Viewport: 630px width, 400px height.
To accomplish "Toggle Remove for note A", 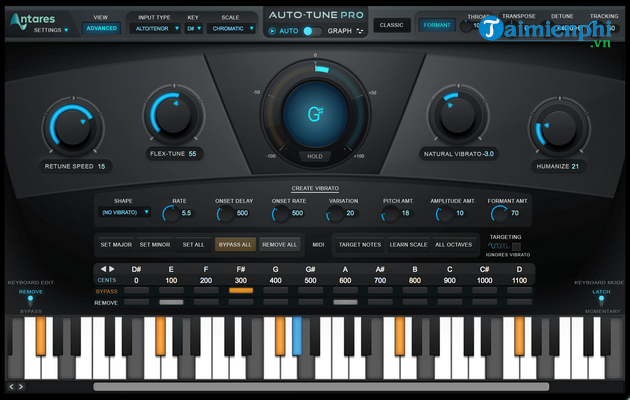I will (345, 302).
